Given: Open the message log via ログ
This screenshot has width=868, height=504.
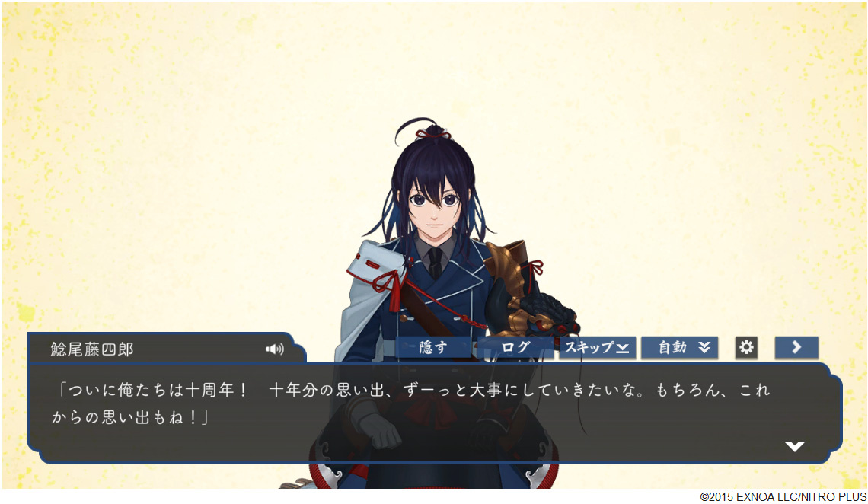Looking at the screenshot, I should click(x=515, y=347).
